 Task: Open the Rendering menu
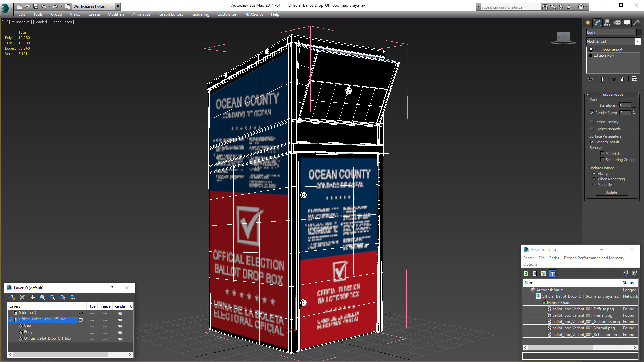(200, 14)
